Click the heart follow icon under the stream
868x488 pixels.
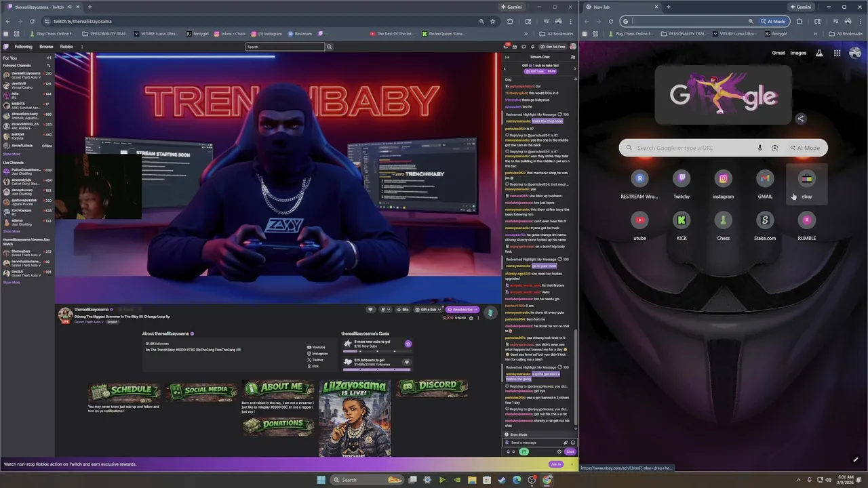pyautogui.click(x=370, y=310)
